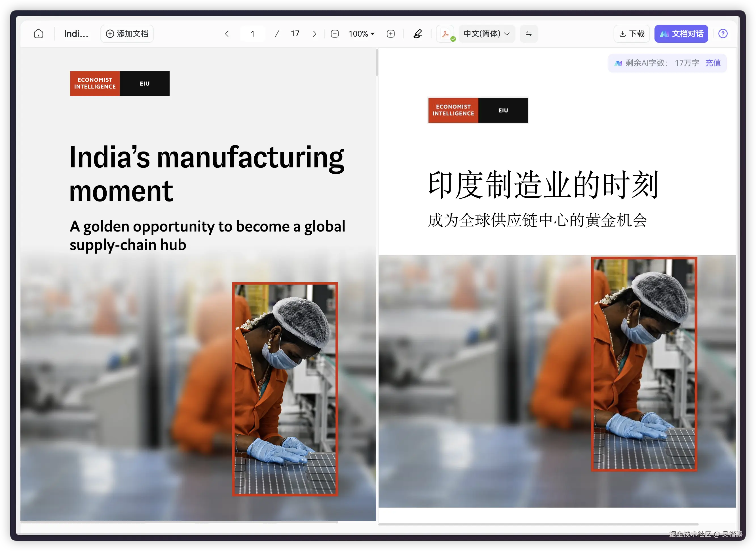This screenshot has width=756, height=551.
Task: Click the 下载 download button
Action: (x=632, y=34)
